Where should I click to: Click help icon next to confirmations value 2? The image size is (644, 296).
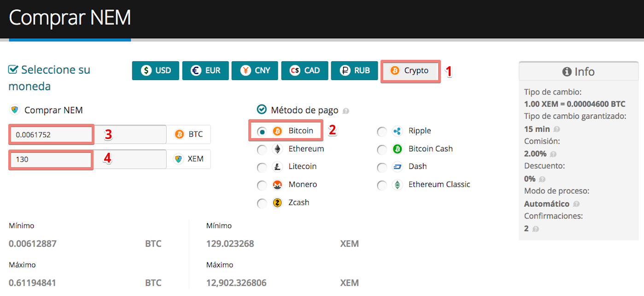[x=536, y=229]
